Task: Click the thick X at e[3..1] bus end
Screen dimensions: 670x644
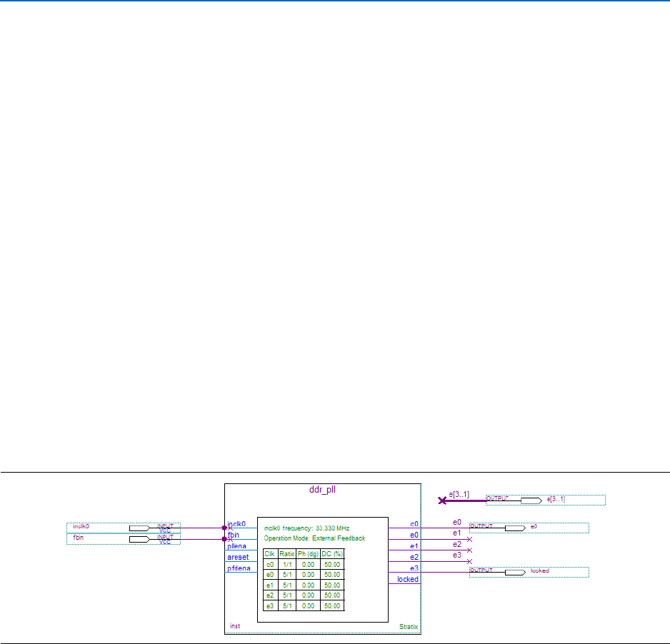Action: tap(442, 500)
